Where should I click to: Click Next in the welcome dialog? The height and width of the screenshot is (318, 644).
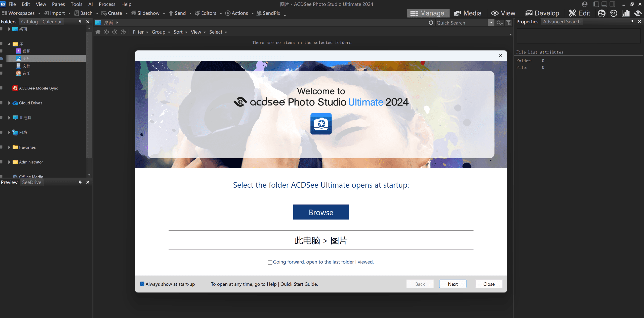point(453,284)
